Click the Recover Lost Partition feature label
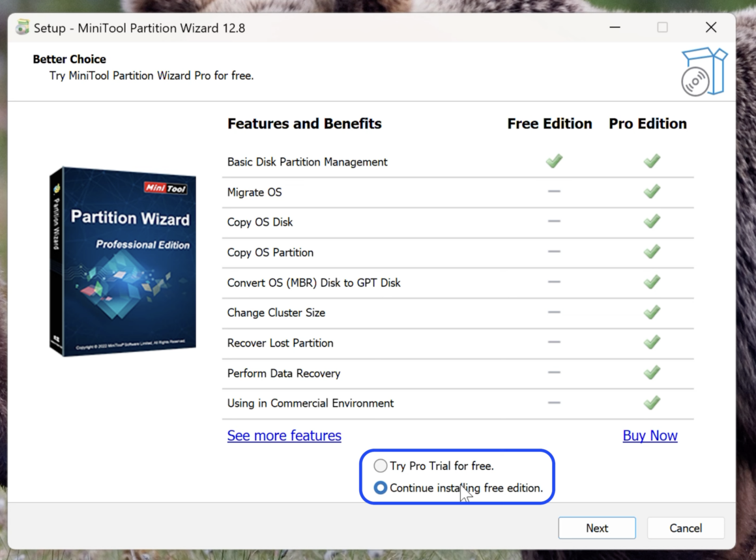The height and width of the screenshot is (560, 756). 280,343
